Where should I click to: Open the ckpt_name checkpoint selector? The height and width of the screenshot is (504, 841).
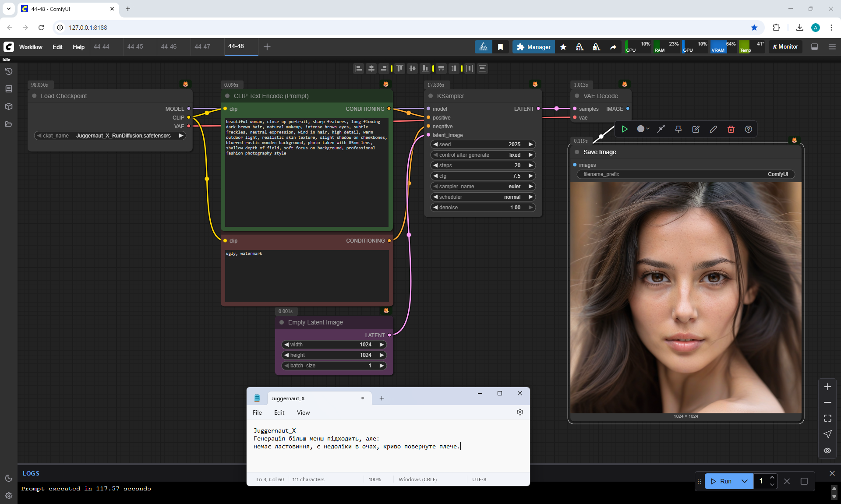(110, 136)
